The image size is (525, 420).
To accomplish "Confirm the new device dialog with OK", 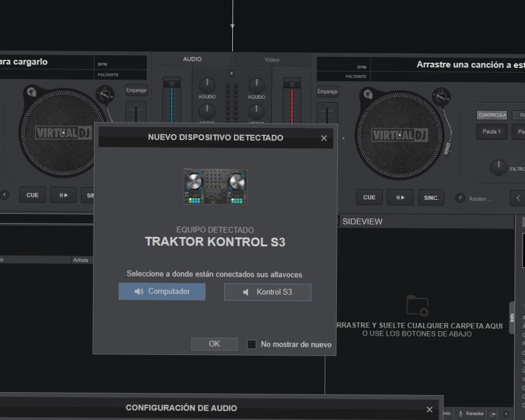I will point(214,344).
